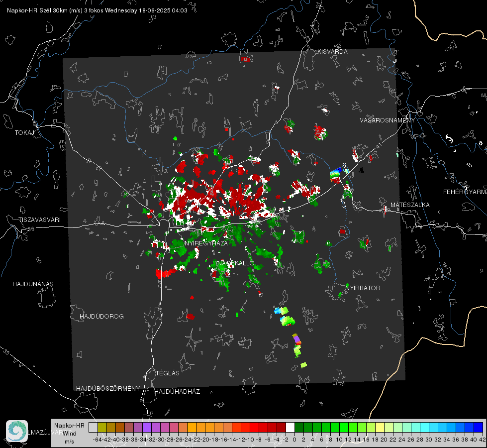
Task: Click the KISVÁRDA city label
Action: 332,52
